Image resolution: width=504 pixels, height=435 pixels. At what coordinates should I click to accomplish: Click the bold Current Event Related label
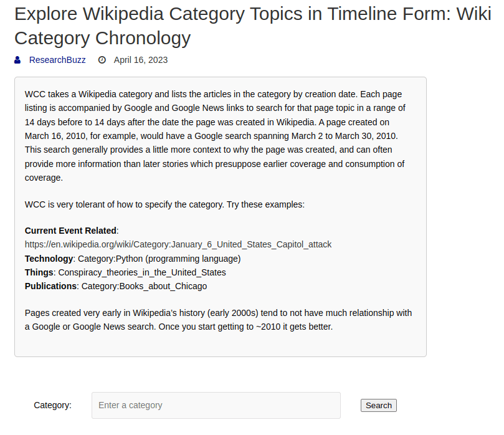click(x=70, y=231)
